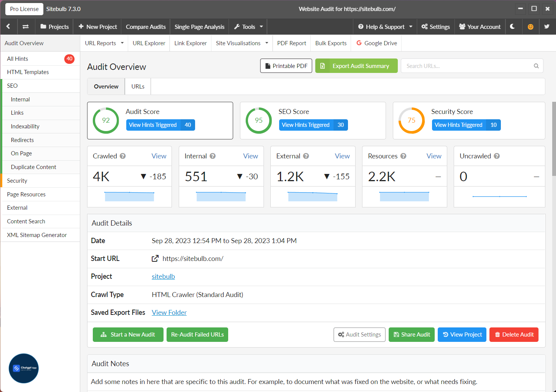556x392 pixels.
Task: Click New Project in toolbar
Action: click(x=98, y=27)
